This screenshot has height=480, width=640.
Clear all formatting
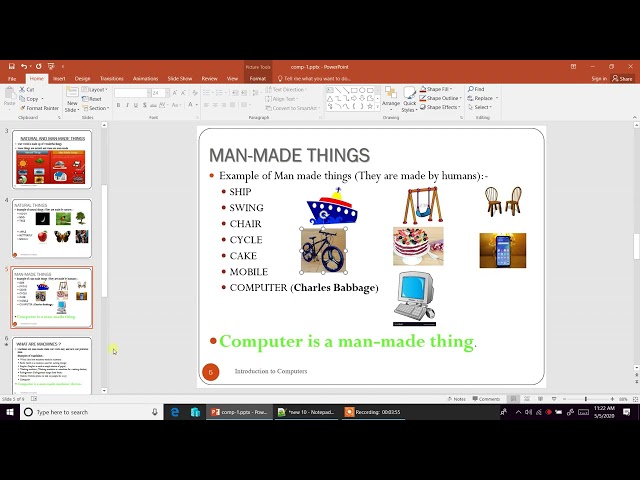[x=195, y=93]
